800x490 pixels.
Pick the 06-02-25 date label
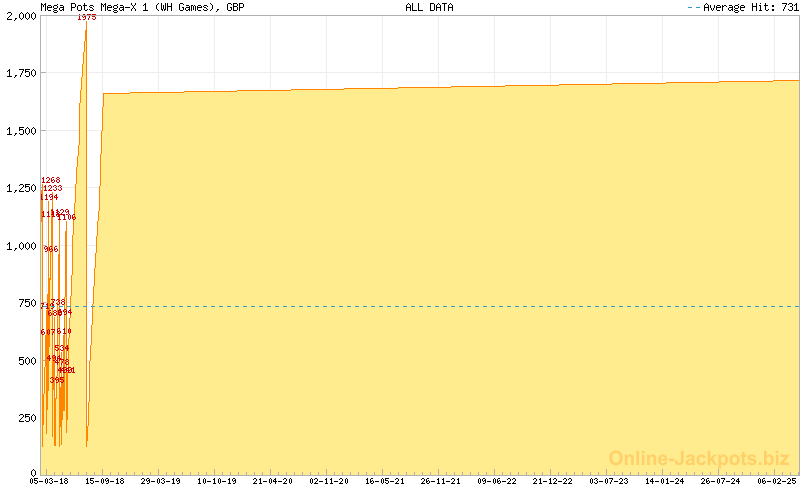point(774,481)
